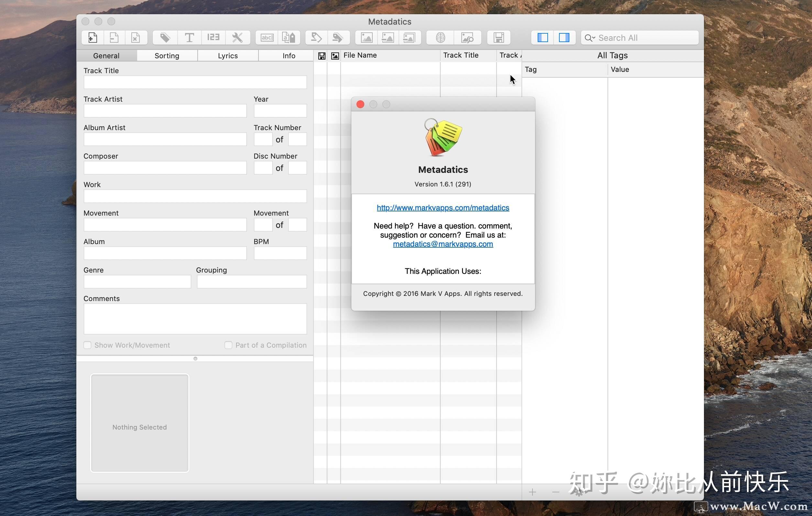
Task: Check Part of a Compilation
Action: coord(228,345)
